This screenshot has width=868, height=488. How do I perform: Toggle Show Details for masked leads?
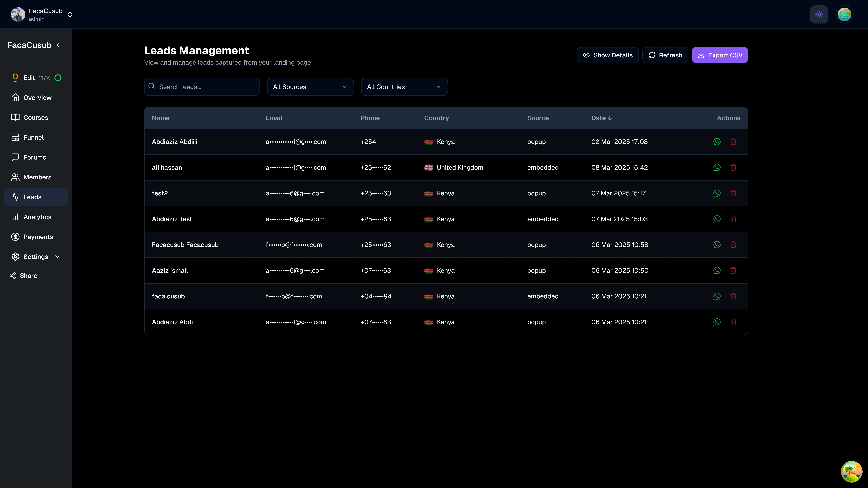pos(607,55)
